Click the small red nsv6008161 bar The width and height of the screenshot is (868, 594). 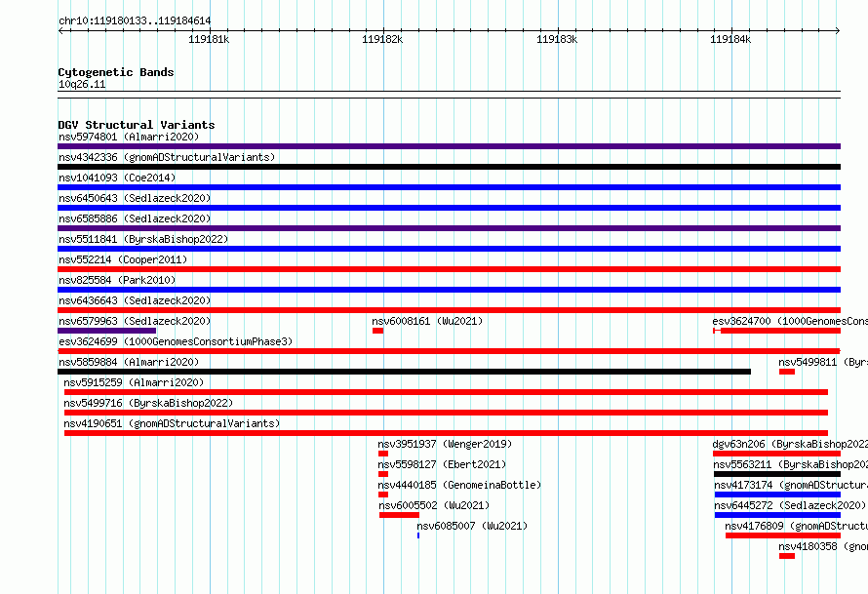(x=378, y=331)
